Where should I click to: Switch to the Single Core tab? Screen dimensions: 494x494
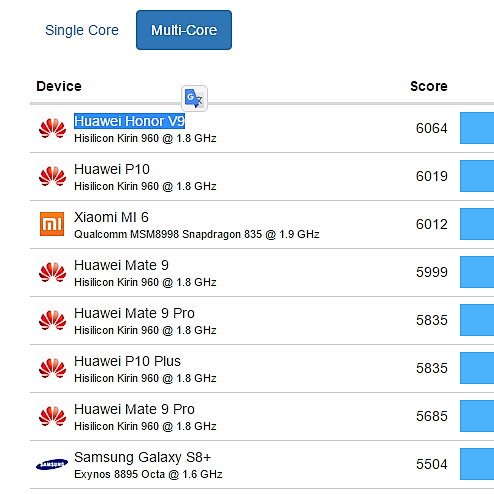(82, 30)
